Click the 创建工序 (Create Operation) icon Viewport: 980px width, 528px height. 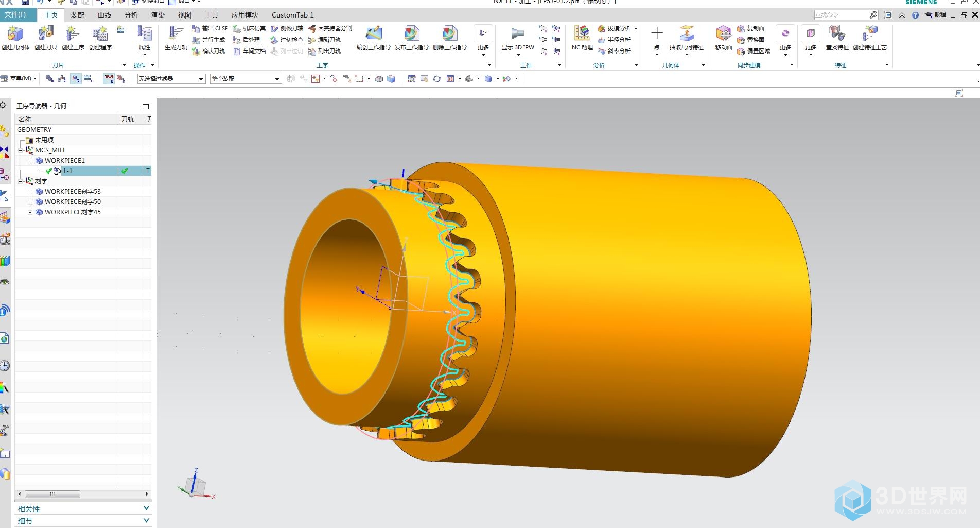tap(73, 34)
